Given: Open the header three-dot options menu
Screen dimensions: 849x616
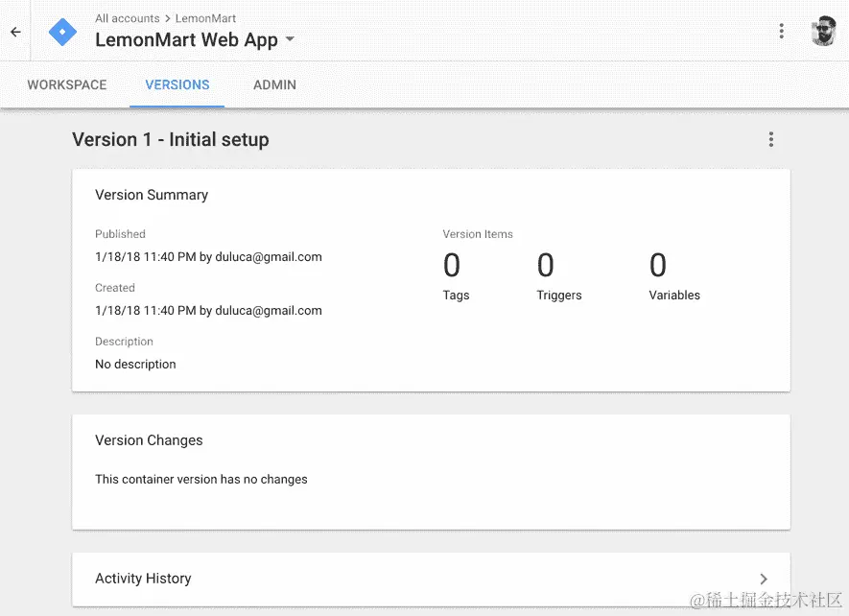Looking at the screenshot, I should click(781, 31).
